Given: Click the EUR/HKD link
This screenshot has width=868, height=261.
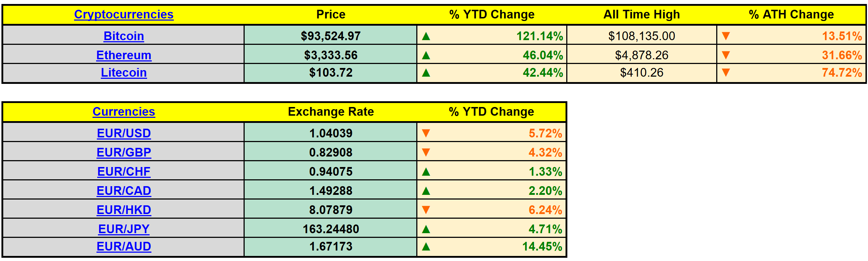Looking at the screenshot, I should 124,210.
